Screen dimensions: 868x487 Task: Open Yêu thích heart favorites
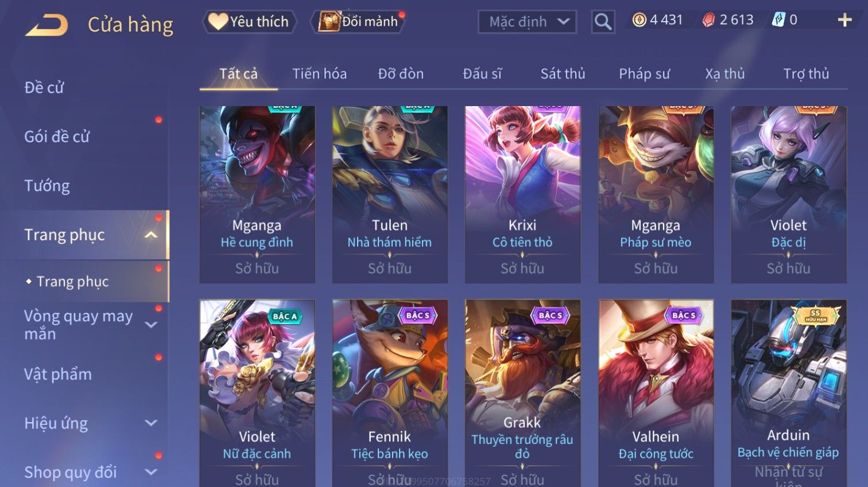(x=249, y=22)
